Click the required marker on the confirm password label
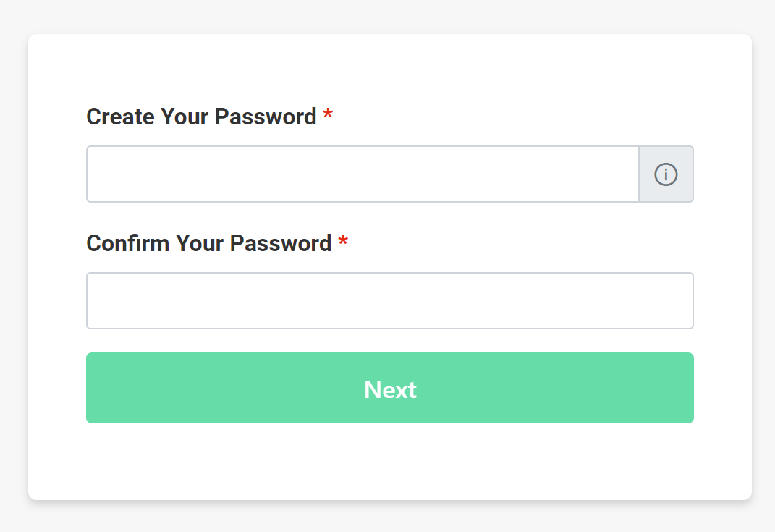This screenshot has width=775, height=532. coord(343,242)
